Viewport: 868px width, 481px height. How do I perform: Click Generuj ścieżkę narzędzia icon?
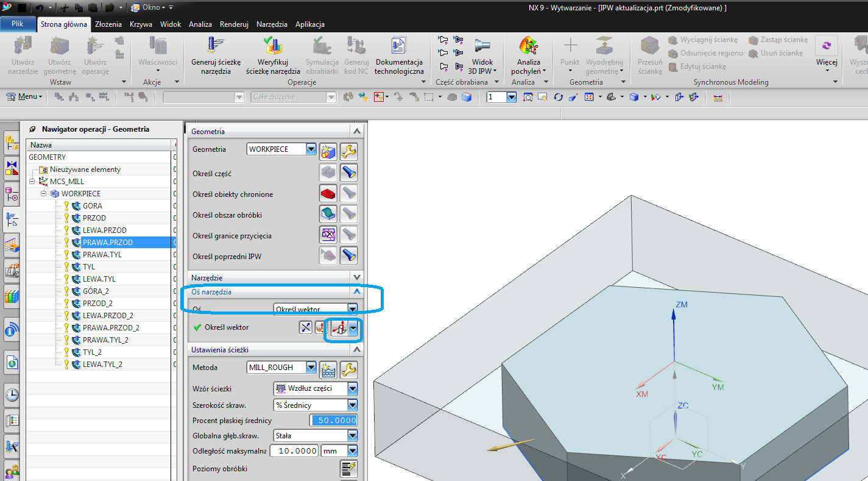[216, 46]
